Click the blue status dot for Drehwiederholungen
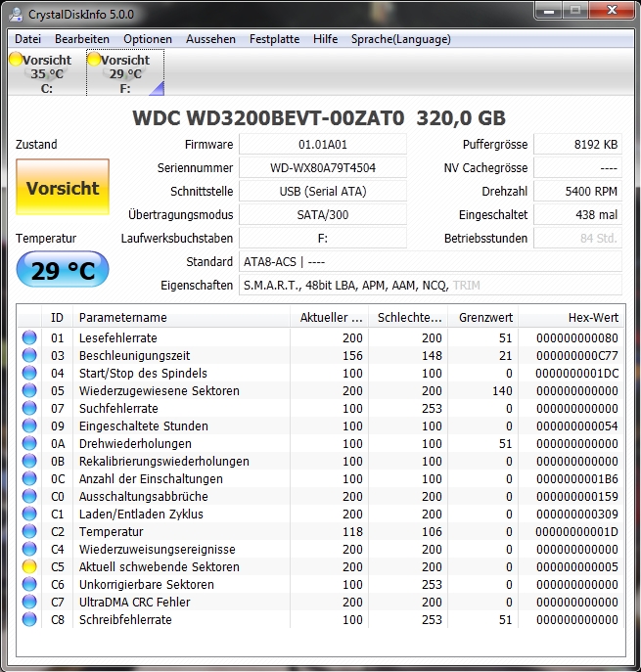This screenshot has width=641, height=672. (x=29, y=443)
